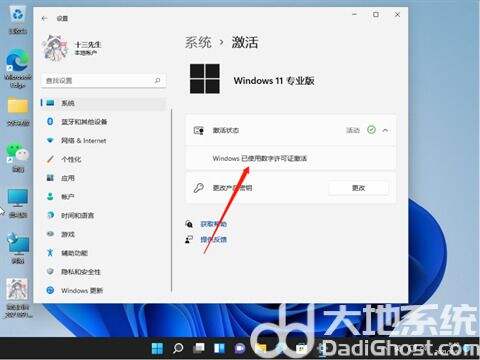Open the yellow folder on desktop
This screenshot has width=480, height=360.
click(18, 112)
